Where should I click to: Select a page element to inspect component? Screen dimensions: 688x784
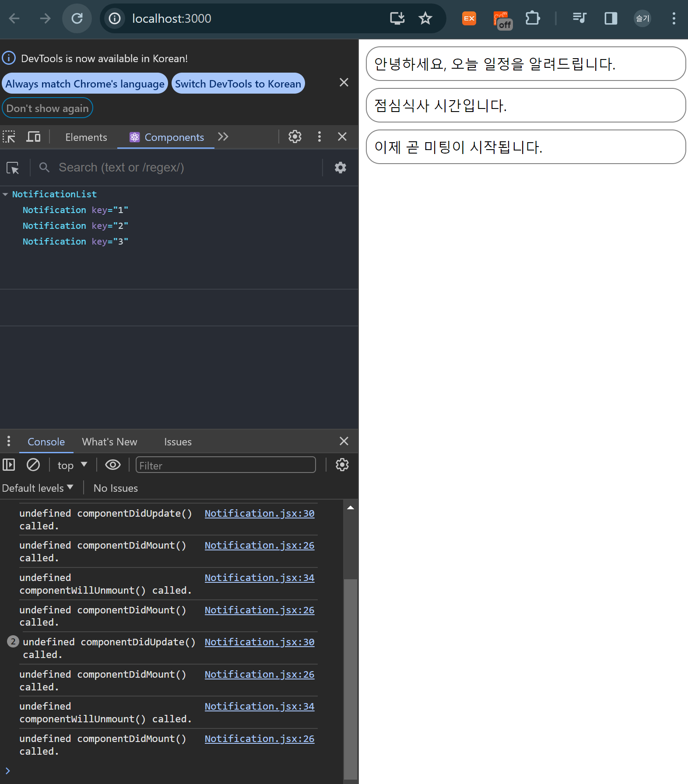coord(13,168)
